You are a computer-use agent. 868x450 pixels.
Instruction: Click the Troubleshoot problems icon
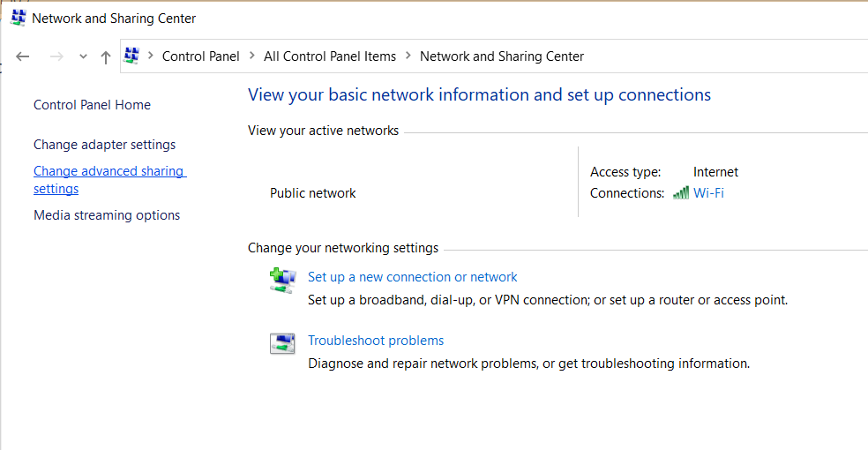click(282, 343)
